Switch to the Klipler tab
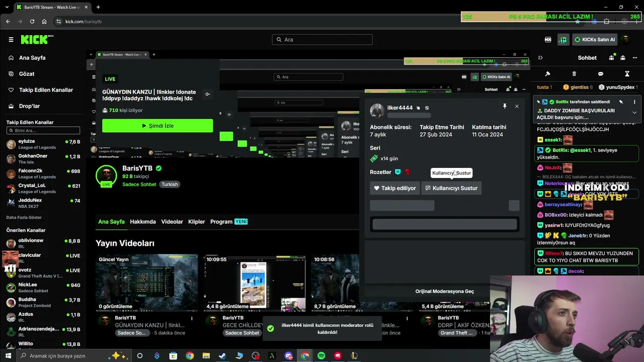Viewport: 644px width, 362px height. 197,222
